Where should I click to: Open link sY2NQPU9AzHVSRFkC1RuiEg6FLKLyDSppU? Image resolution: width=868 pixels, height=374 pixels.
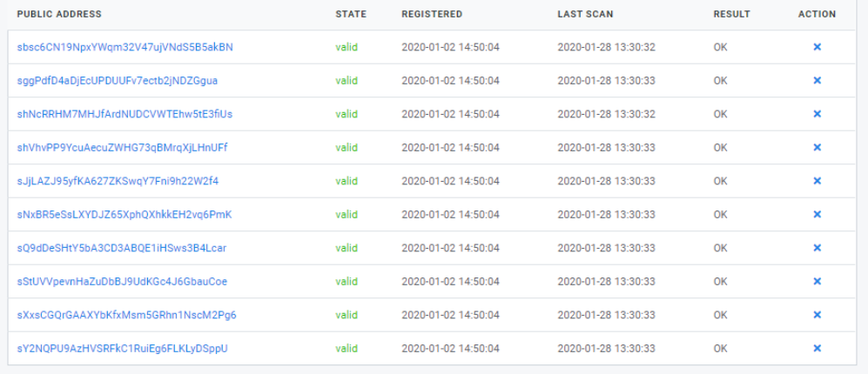123,349
